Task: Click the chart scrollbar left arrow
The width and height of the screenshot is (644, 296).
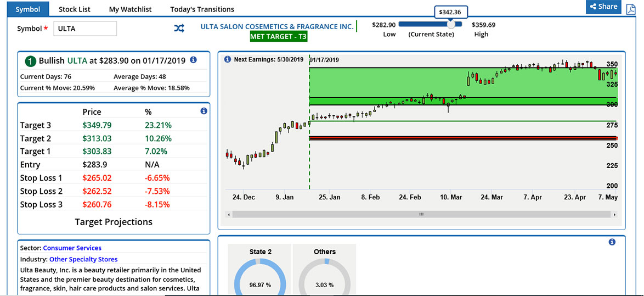Action: coord(229,214)
